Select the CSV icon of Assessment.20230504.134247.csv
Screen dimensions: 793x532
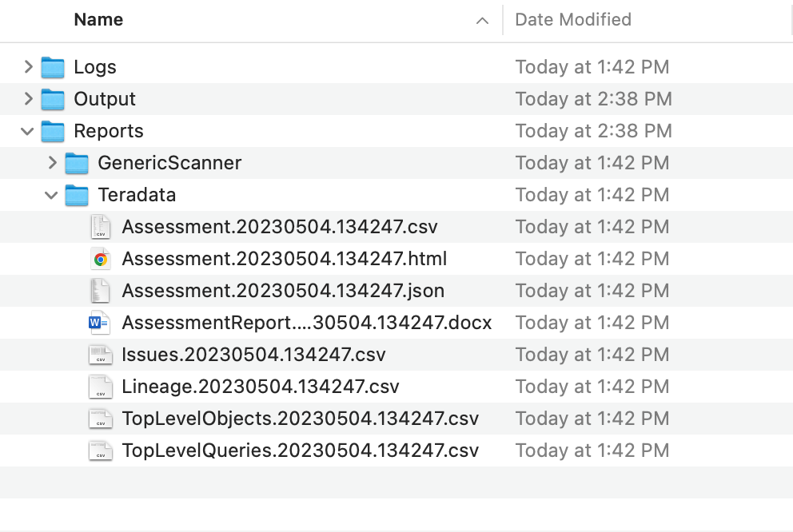pyautogui.click(x=100, y=227)
